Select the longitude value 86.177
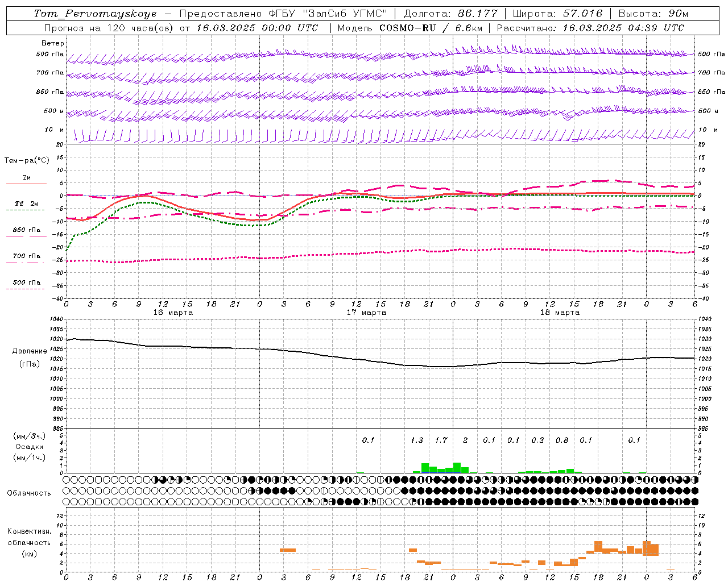Image resolution: width=728 pixels, height=582 pixels. [x=478, y=14]
